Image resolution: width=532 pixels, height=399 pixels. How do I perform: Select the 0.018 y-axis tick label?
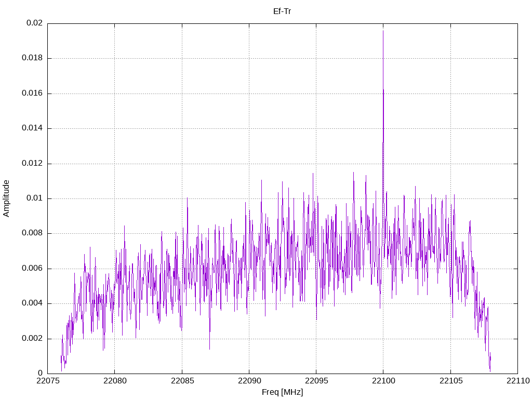[x=32, y=58]
